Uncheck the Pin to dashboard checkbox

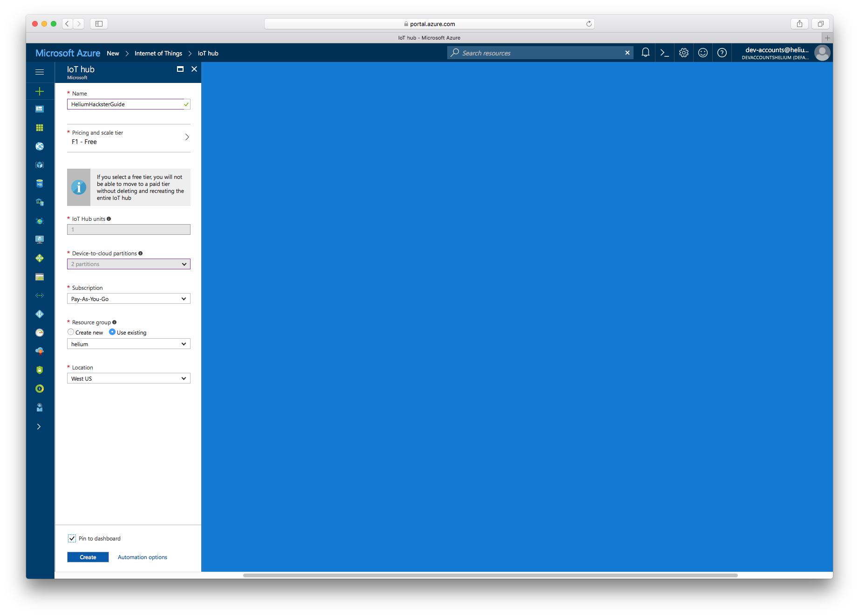[72, 538]
